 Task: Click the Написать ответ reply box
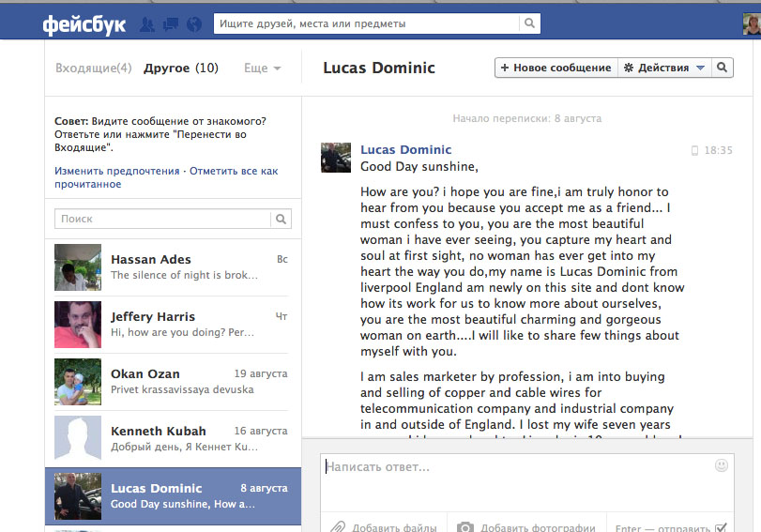[x=526, y=482]
